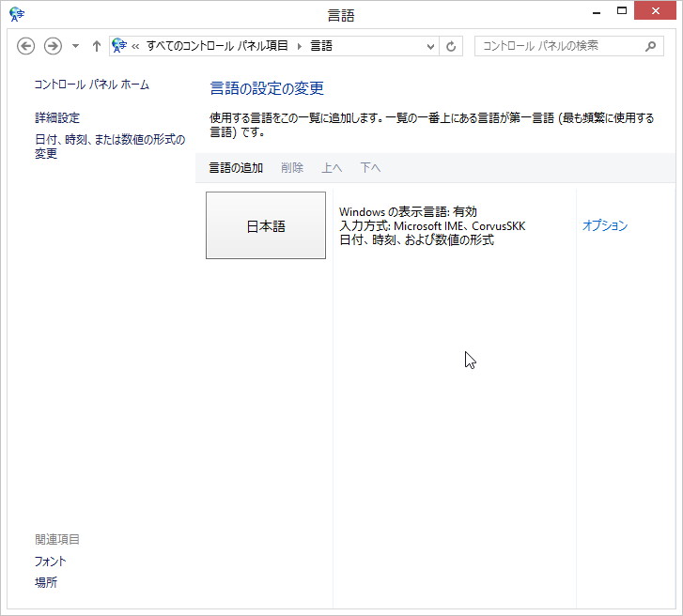This screenshot has height=616, width=683.
Task: Go up one level with the up arrow
Action: point(97,46)
